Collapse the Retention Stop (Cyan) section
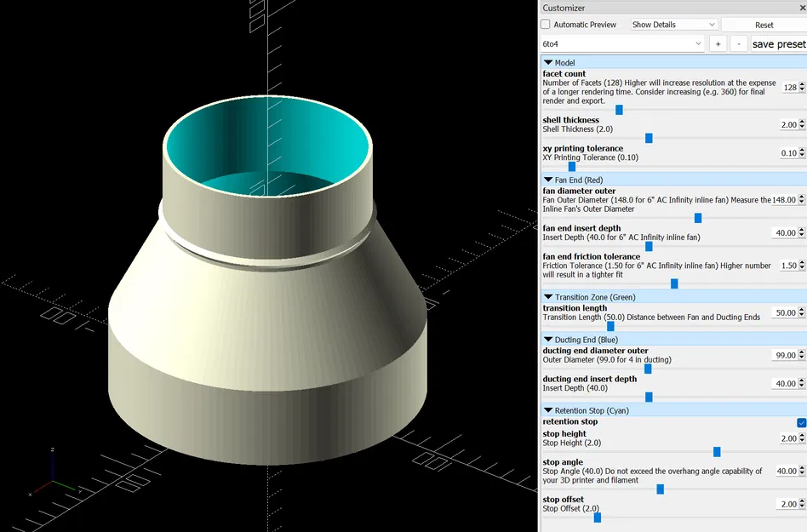The image size is (807, 532). click(x=549, y=410)
